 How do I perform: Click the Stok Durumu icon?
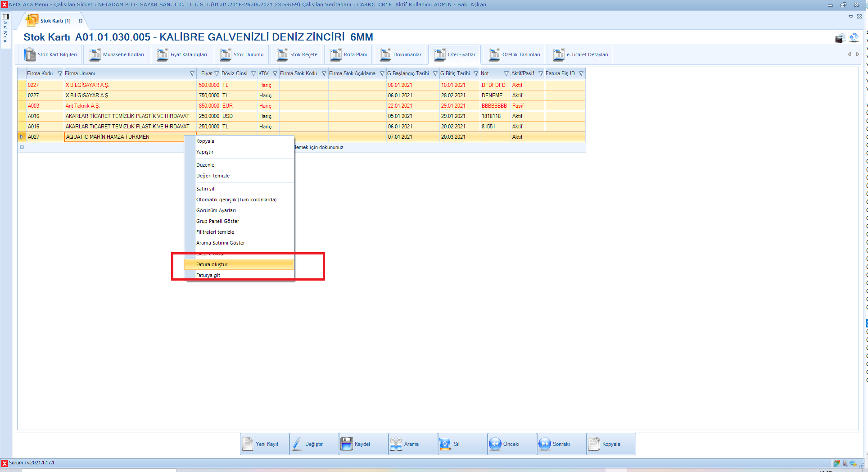click(226, 54)
